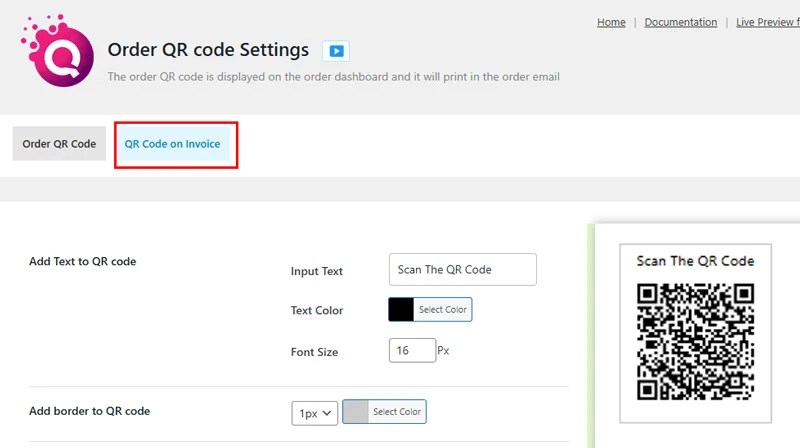This screenshot has width=800, height=448.
Task: Open the Documentation link
Action: 681,22
